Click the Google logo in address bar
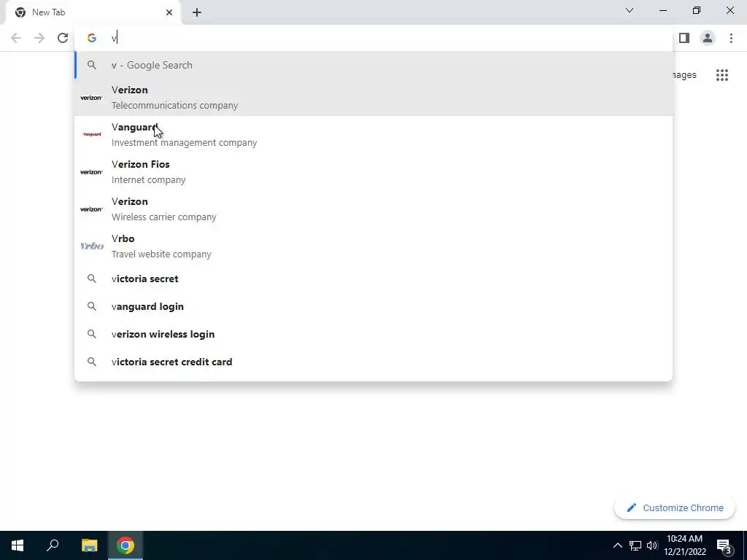This screenshot has width=747, height=560. pyautogui.click(x=92, y=38)
